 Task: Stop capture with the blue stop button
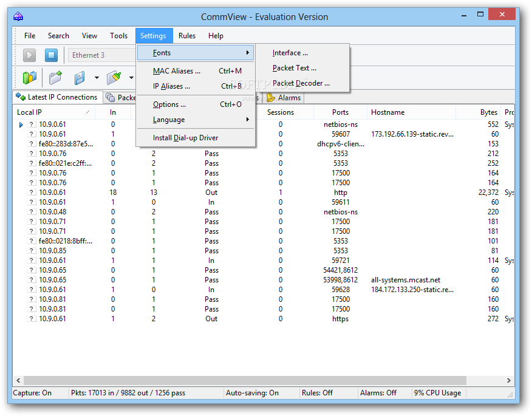(x=51, y=55)
